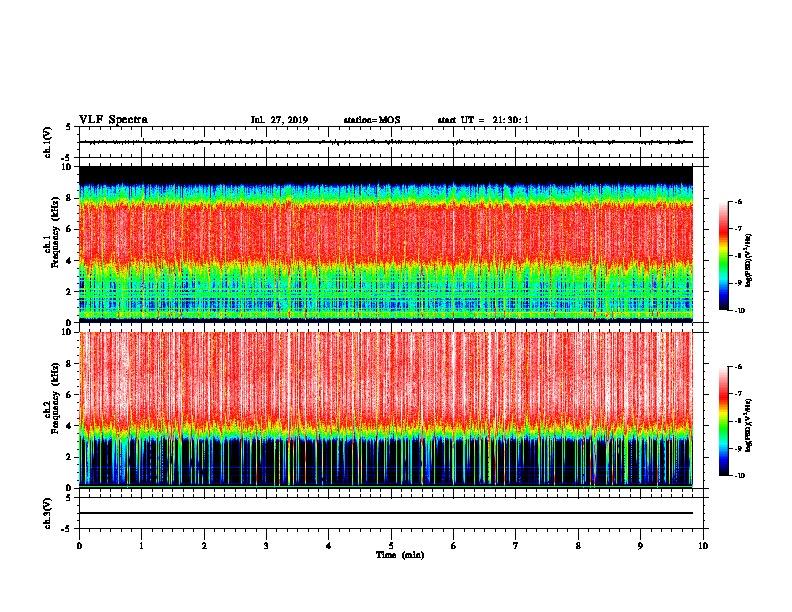Click the ch.1 voltage waveform trace

tap(386, 142)
